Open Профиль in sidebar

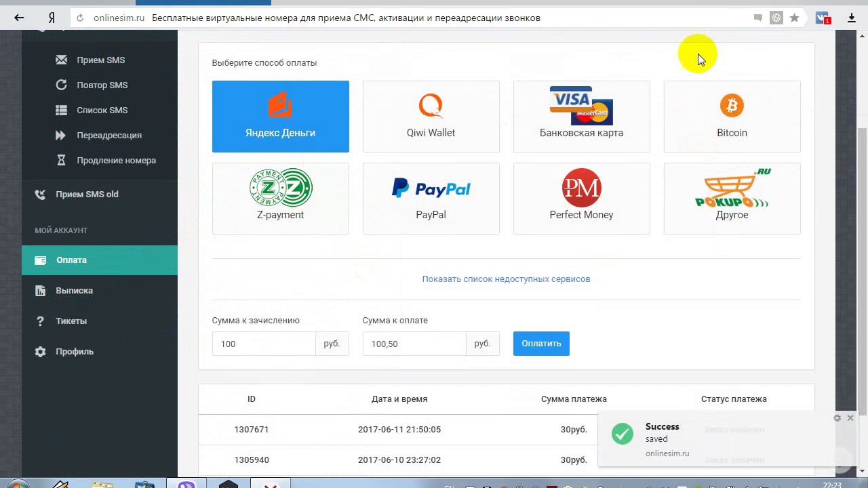pyautogui.click(x=75, y=351)
